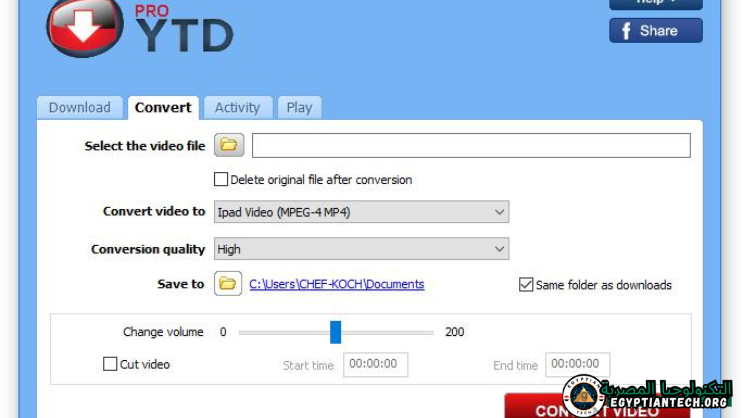Focus the video file path input field
The width and height of the screenshot is (743, 418).
point(471,145)
